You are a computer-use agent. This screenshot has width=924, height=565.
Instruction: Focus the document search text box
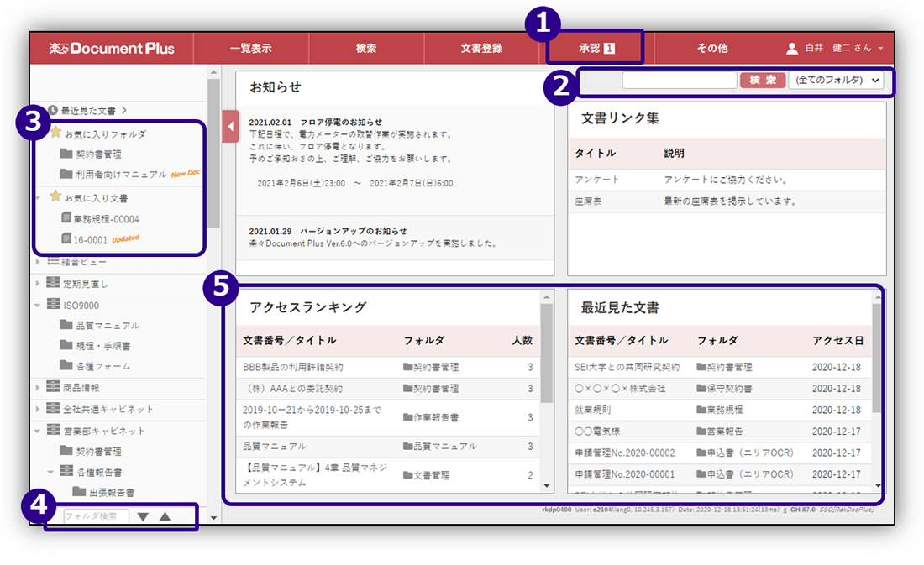pos(680,80)
